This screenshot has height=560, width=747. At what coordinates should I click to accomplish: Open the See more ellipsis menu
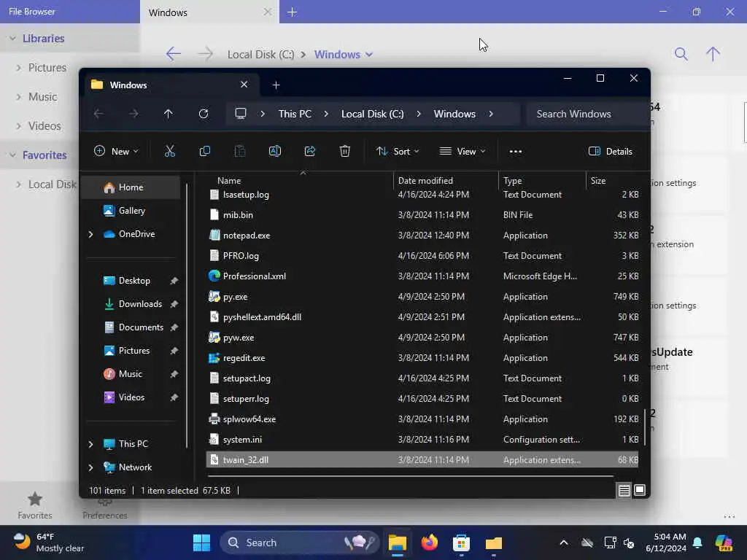(516, 152)
